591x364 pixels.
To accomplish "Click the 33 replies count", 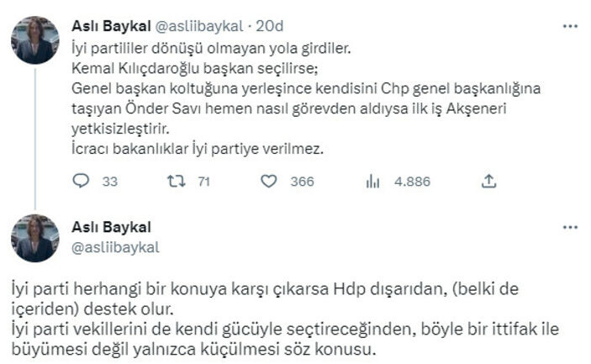I will point(109,182).
